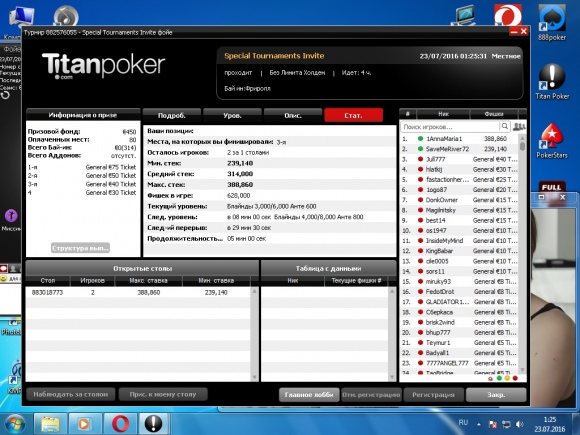Click the purple mission icon on the left
580x435 pixels.
[x=11, y=216]
